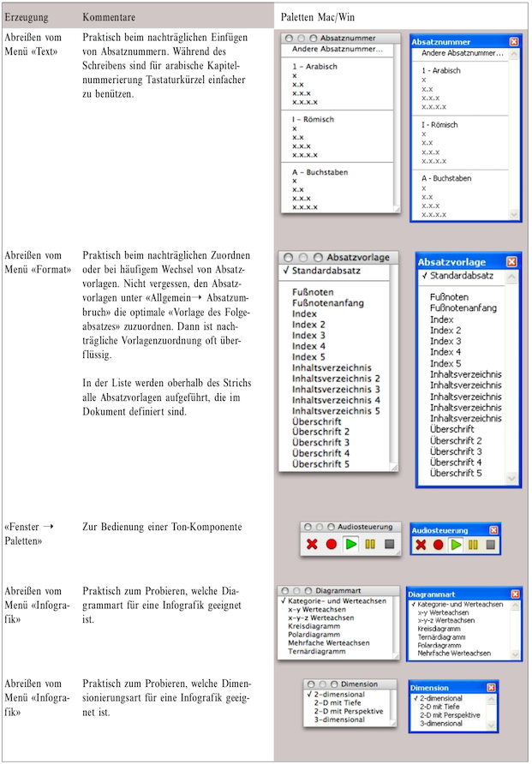
Task: Click the up scroll arrow in Windows Diagrammart
Action: click(x=516, y=606)
